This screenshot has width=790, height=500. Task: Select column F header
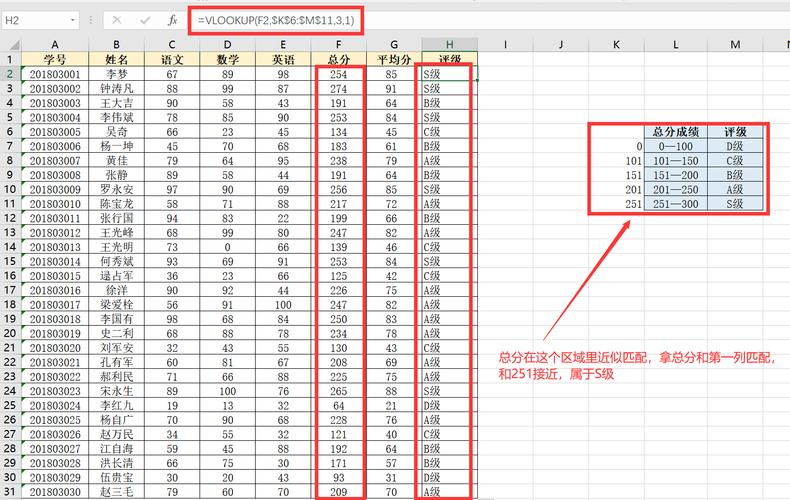(339, 44)
